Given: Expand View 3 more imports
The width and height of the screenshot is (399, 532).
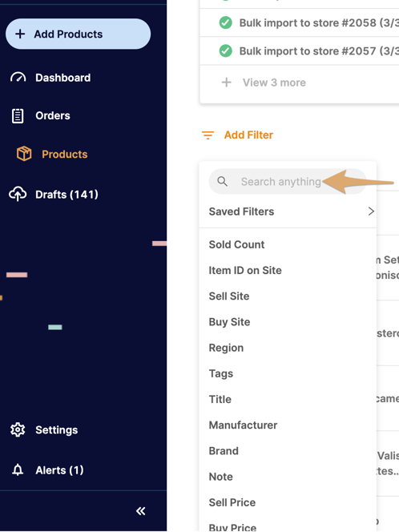Looking at the screenshot, I should click(x=264, y=83).
